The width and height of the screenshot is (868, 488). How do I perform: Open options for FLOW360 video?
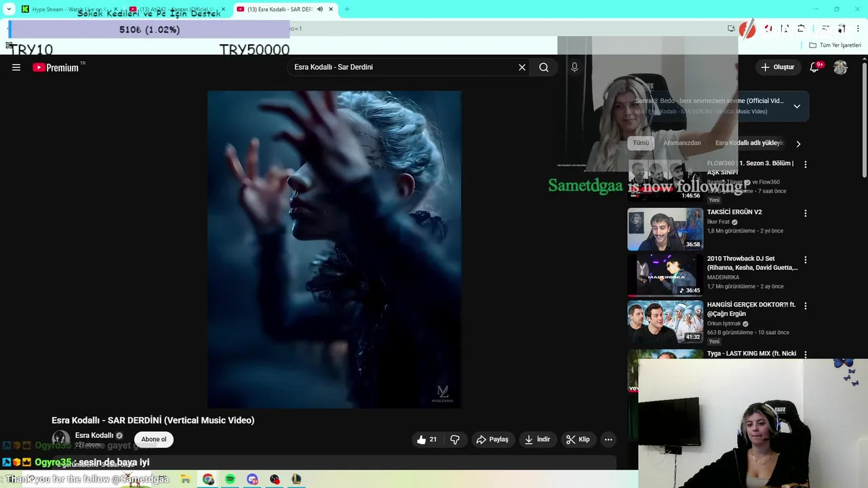click(806, 164)
